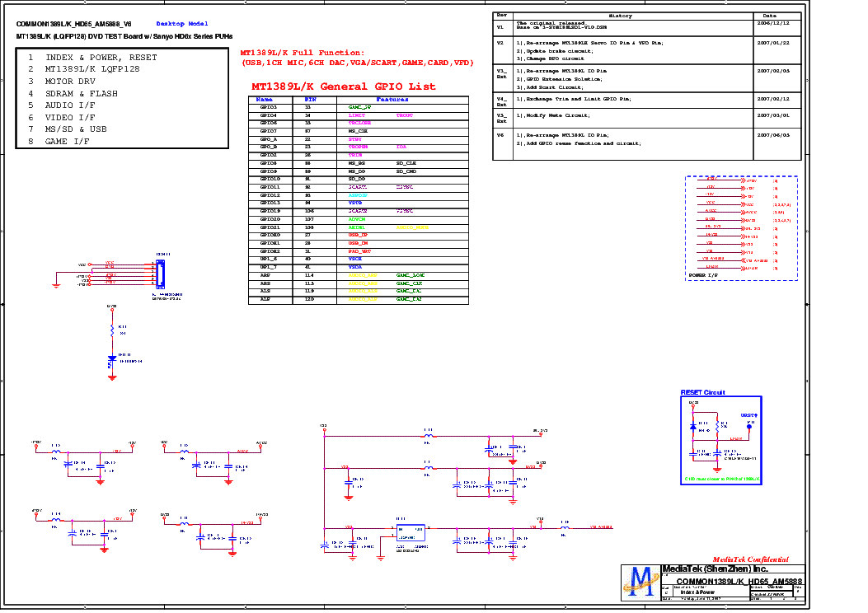868x613 pixels.
Task: Click the "POWER I/F" label in dashed box
Action: (x=703, y=275)
